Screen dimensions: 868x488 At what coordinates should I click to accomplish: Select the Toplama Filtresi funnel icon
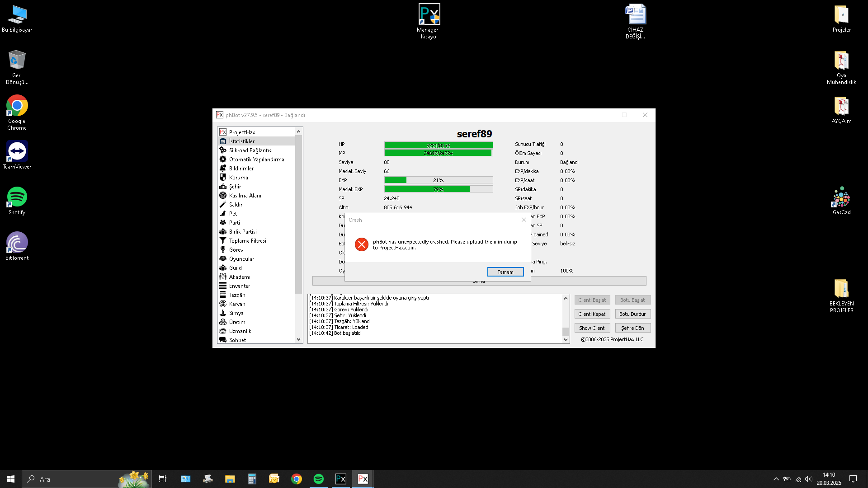click(223, 240)
